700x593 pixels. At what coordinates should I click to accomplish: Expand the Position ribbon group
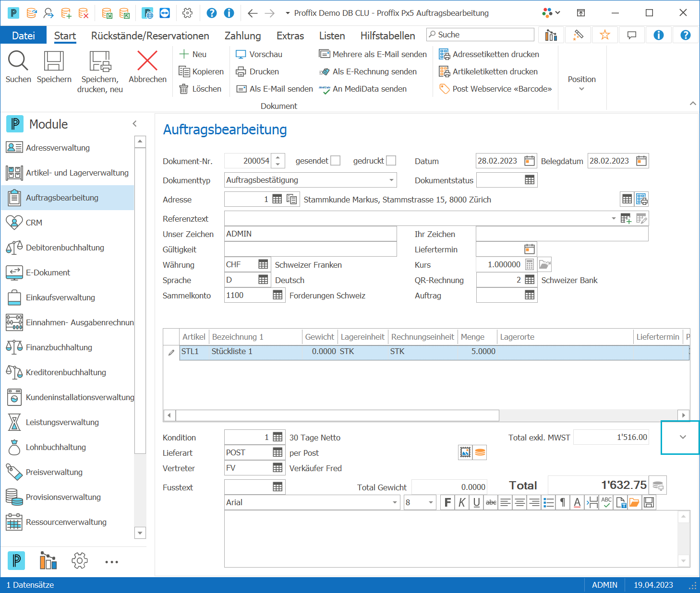click(581, 83)
